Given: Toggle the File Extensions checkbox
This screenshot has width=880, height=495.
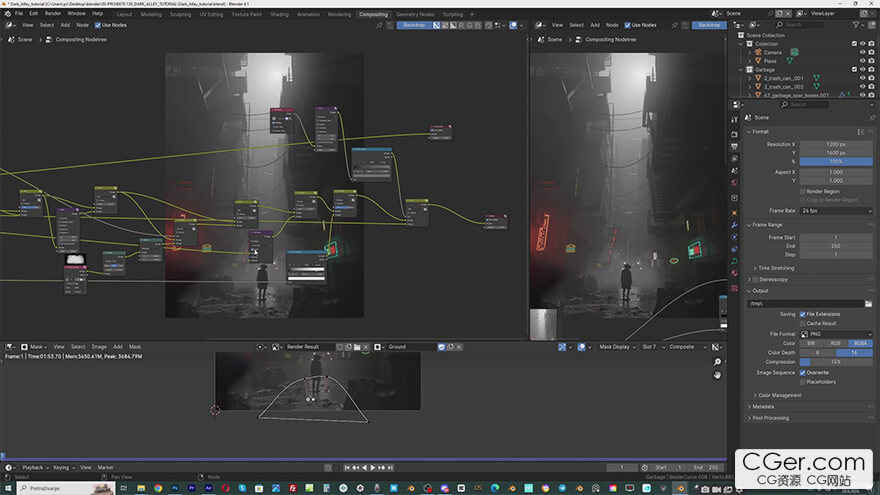Looking at the screenshot, I should pos(803,314).
